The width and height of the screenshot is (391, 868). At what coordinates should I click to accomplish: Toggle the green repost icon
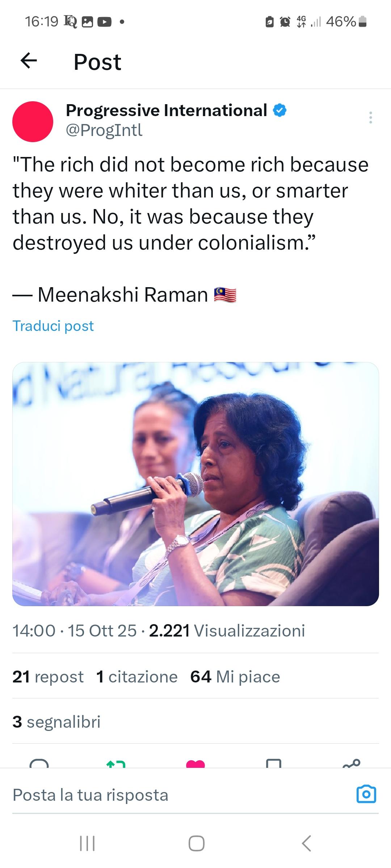tap(116, 763)
